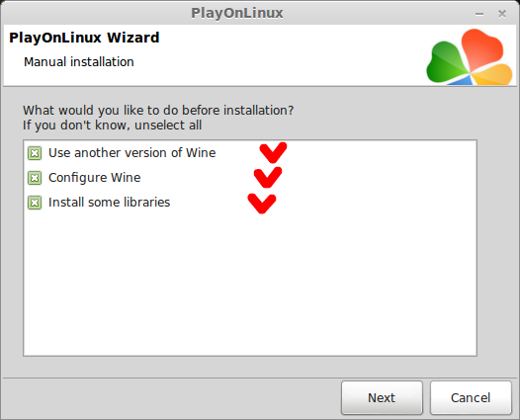Click the PlayOnLinux Wizard heading

pos(84,38)
